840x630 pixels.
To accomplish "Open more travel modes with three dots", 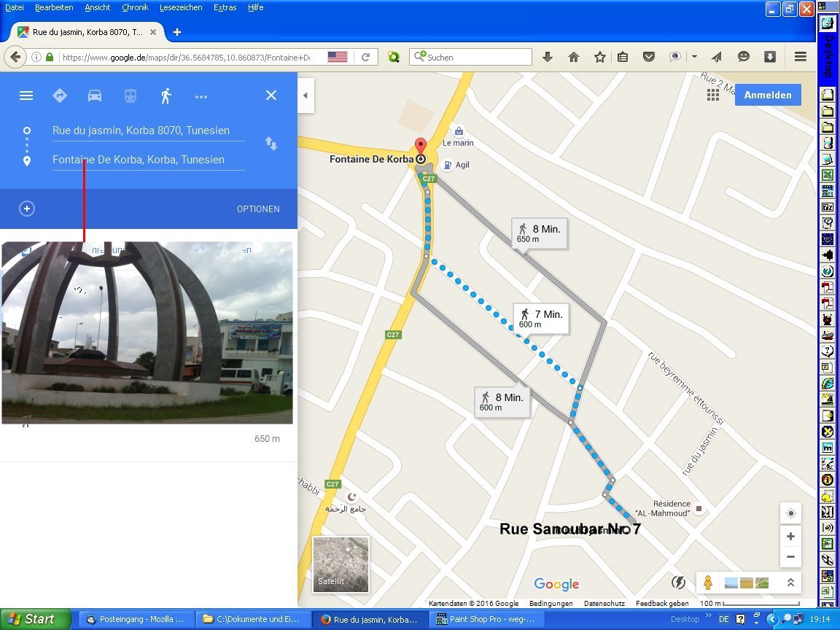I will 201,96.
